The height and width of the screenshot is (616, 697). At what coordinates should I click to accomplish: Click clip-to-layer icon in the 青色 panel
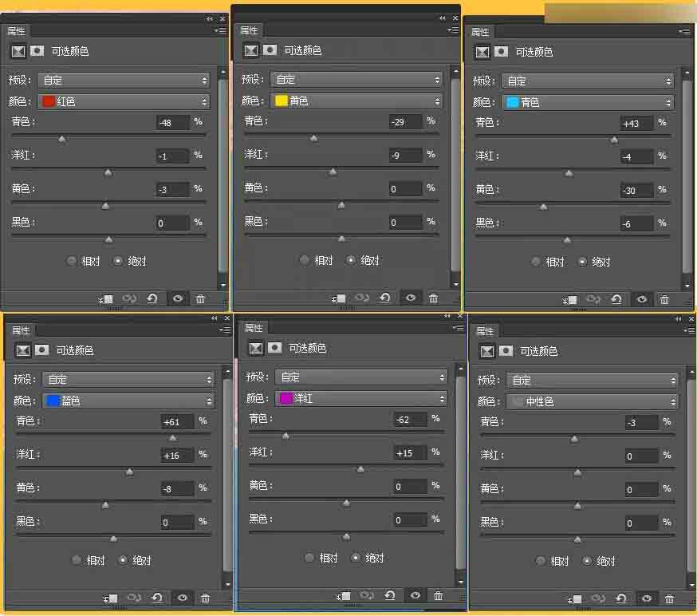pos(570,300)
